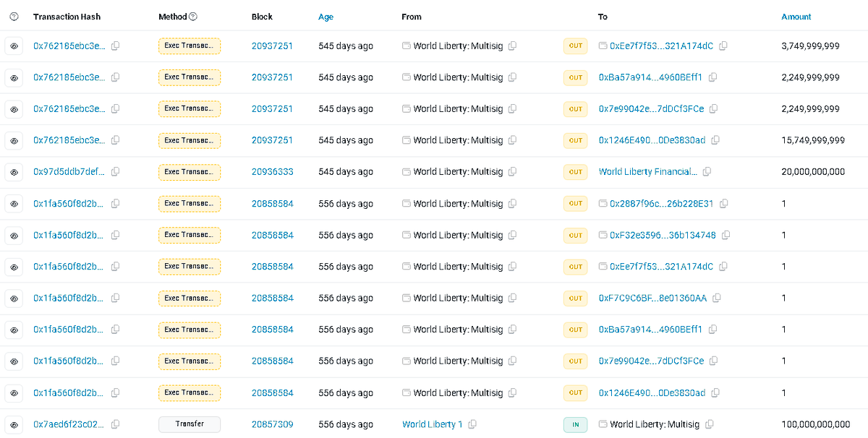Open the World Liberty Financial... address link
The image size is (868, 438).
pos(648,172)
